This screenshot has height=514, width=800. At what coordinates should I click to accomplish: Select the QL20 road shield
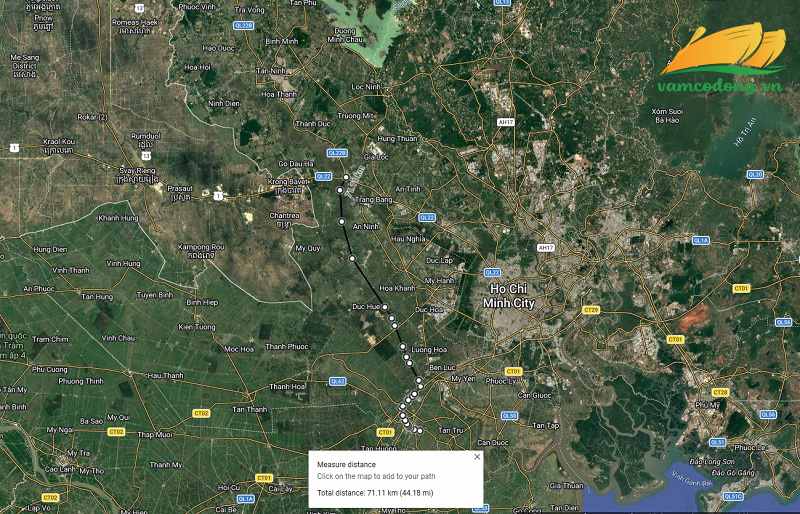[x=756, y=174]
